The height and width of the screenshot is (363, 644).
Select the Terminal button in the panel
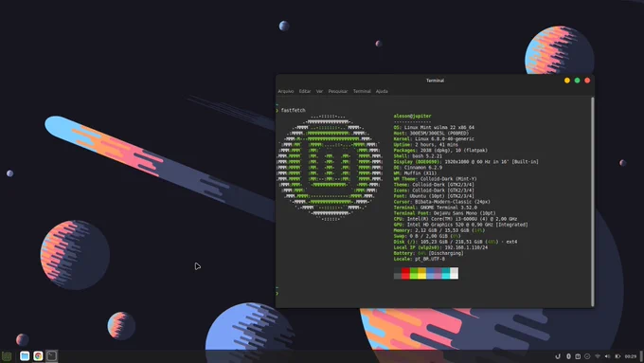click(x=51, y=356)
